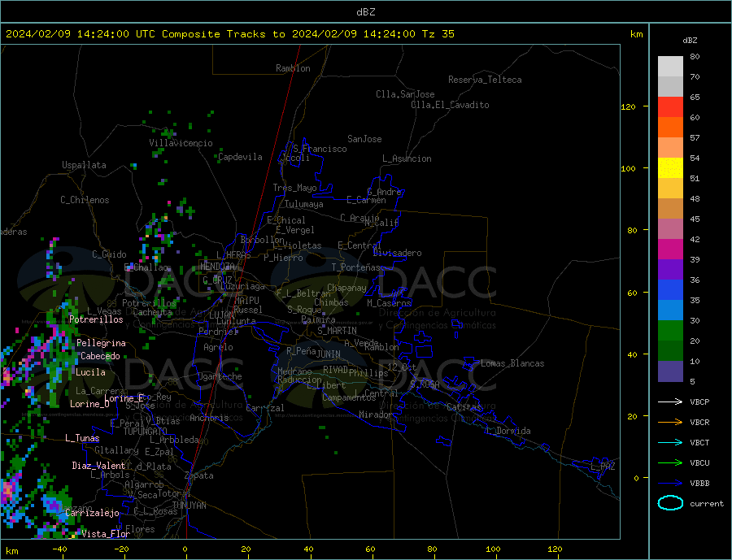Screen dimensions: 732x560
Task: Click the Villavicencio label on map
Action: pos(181,143)
